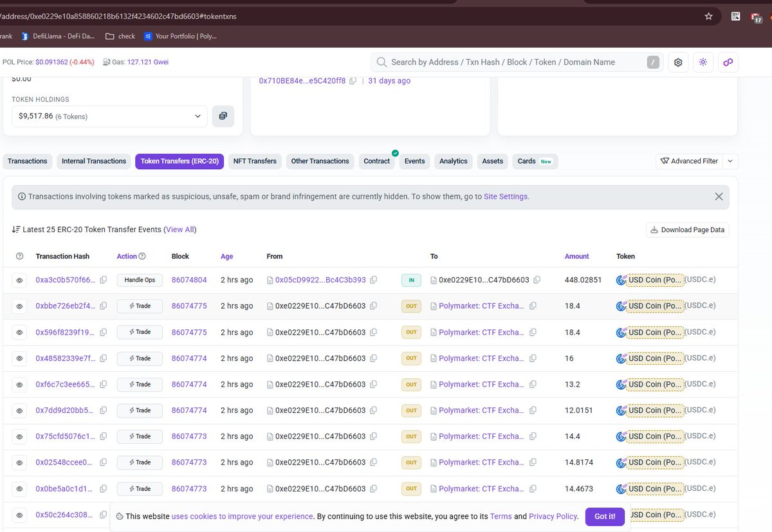Sort the table by the Age column header
This screenshot has width=772, height=532.
(227, 256)
